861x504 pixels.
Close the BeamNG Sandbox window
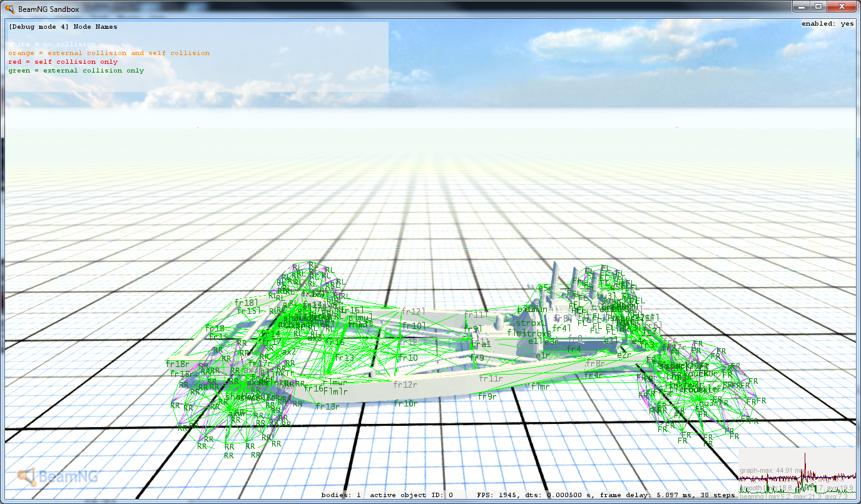(x=840, y=6)
